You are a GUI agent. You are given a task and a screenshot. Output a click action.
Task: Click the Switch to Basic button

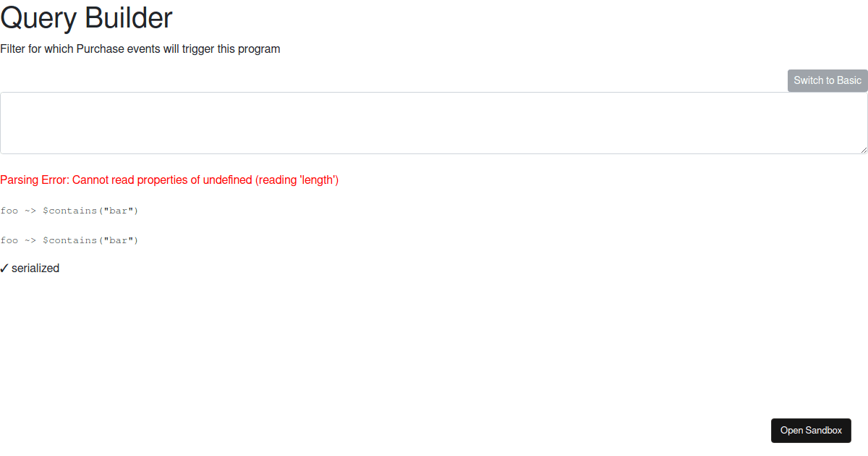[x=827, y=80]
